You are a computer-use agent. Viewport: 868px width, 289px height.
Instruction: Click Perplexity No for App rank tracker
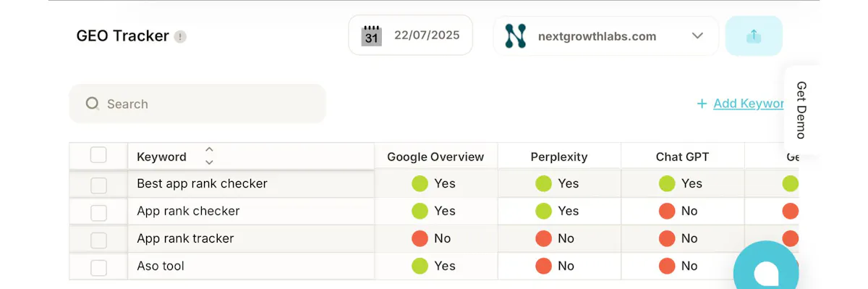[x=555, y=238]
